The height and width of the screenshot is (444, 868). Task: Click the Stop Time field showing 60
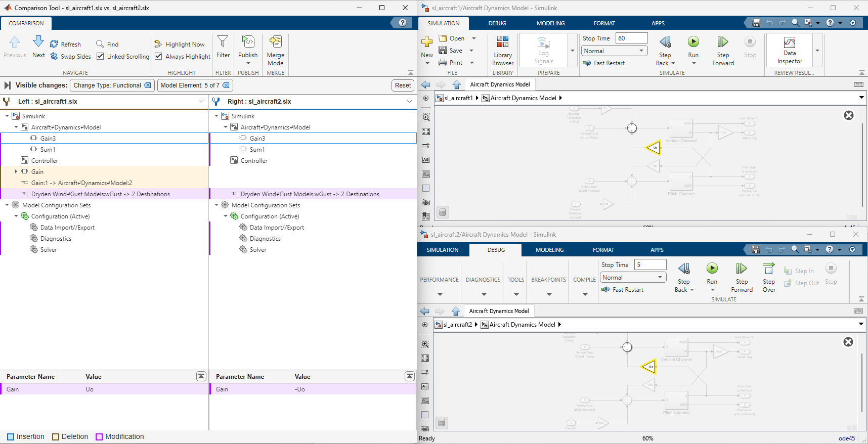(631, 38)
